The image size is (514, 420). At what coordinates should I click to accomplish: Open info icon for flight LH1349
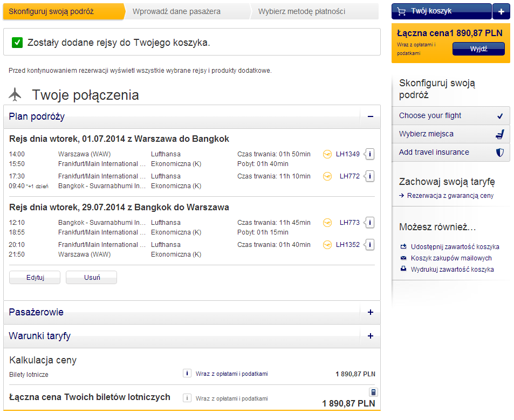370,154
